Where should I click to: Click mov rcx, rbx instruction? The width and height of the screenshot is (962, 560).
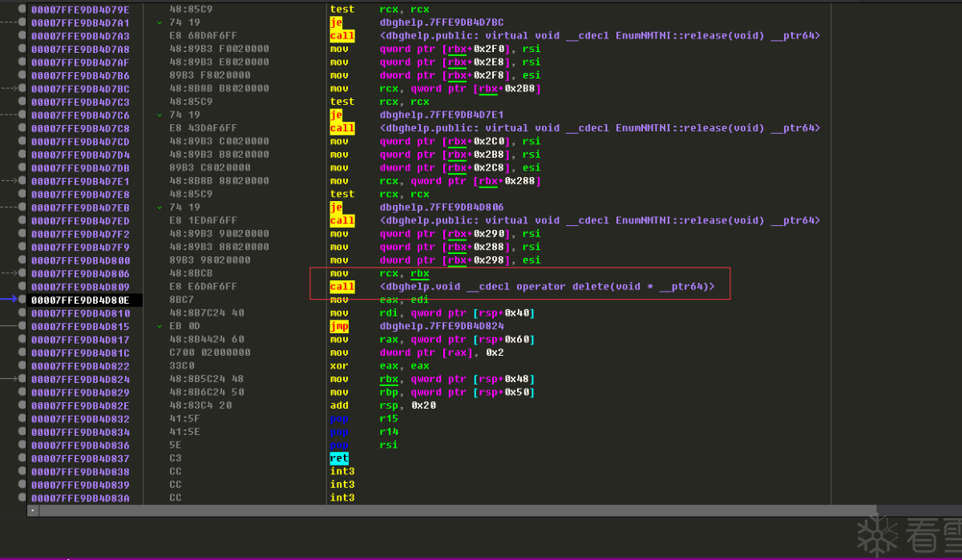pos(380,273)
